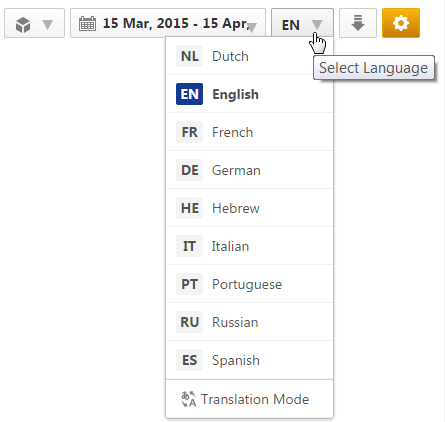Image resolution: width=445 pixels, height=422 pixels.
Task: Click the download arrow icon
Action: tap(358, 23)
